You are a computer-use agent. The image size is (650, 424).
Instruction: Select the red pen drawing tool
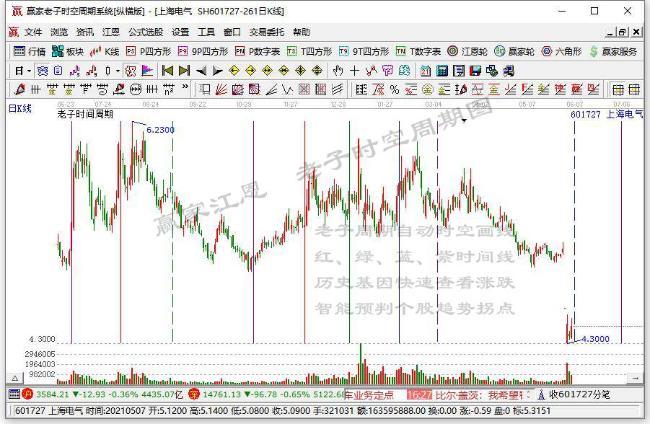[19, 89]
